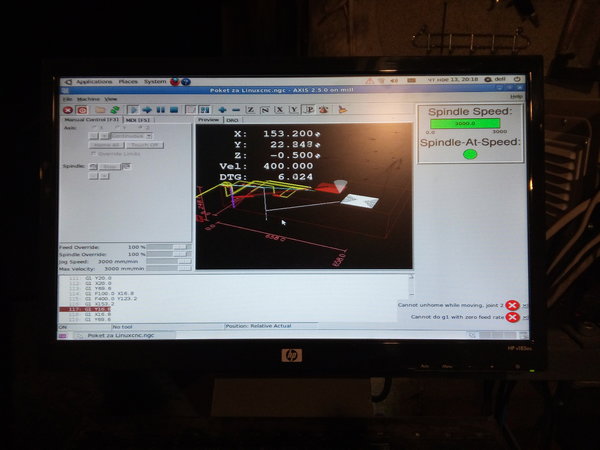Open a G-code file via folder icon
The height and width of the screenshot is (450, 600).
[100, 110]
